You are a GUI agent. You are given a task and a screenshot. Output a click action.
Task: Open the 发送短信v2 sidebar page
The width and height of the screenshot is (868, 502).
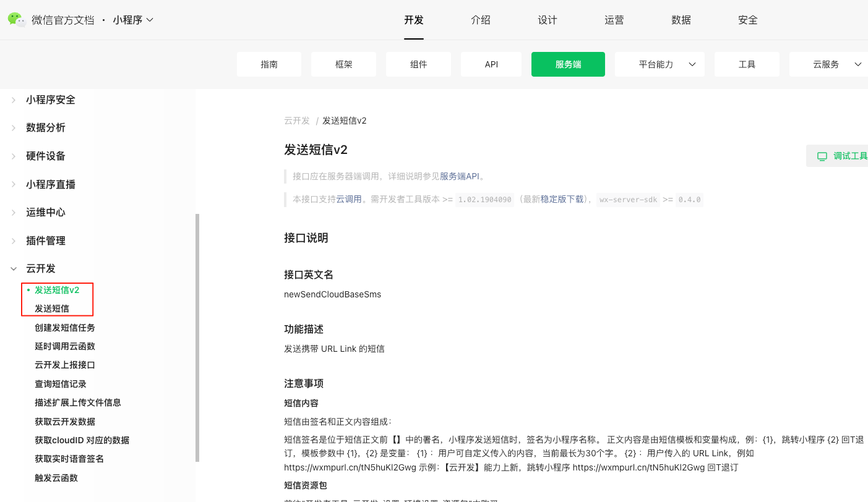click(57, 290)
